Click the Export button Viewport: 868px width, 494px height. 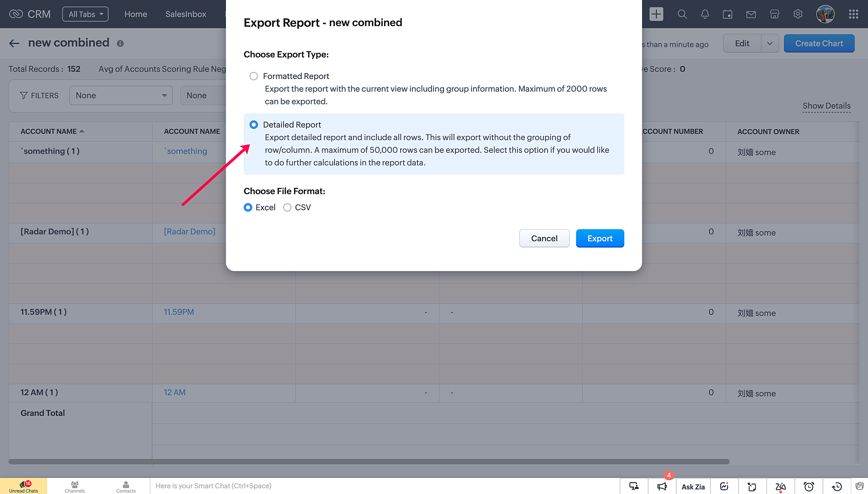600,238
